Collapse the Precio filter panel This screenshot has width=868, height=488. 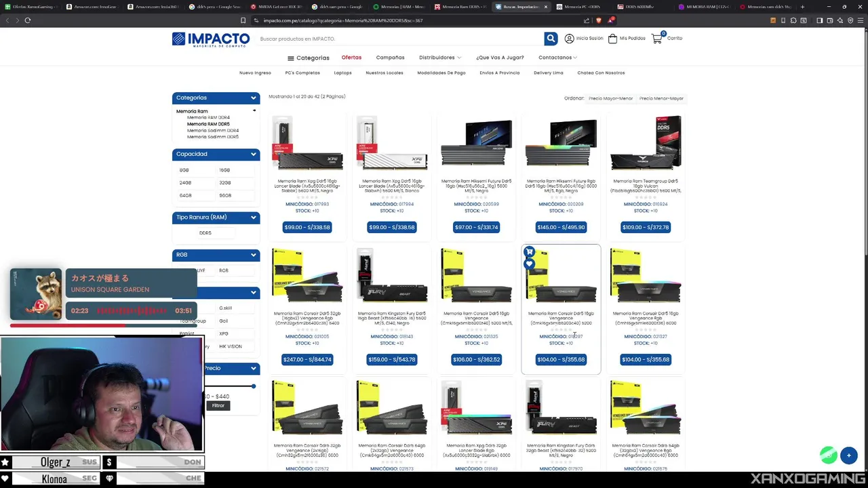[x=253, y=368]
